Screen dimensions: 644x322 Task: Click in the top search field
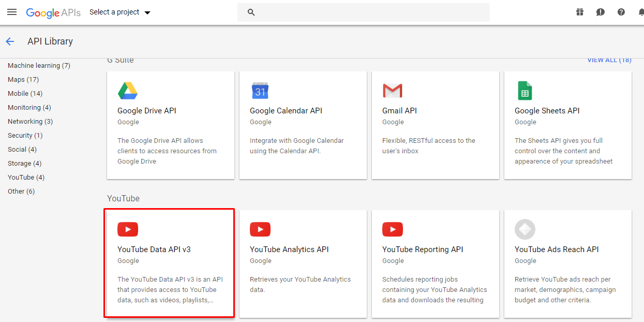coord(364,12)
